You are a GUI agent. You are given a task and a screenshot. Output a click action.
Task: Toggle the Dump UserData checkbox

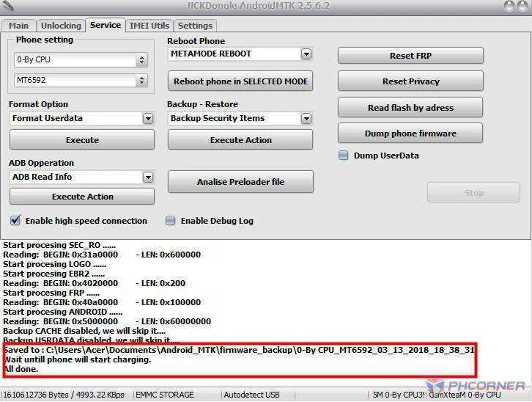pyautogui.click(x=344, y=156)
